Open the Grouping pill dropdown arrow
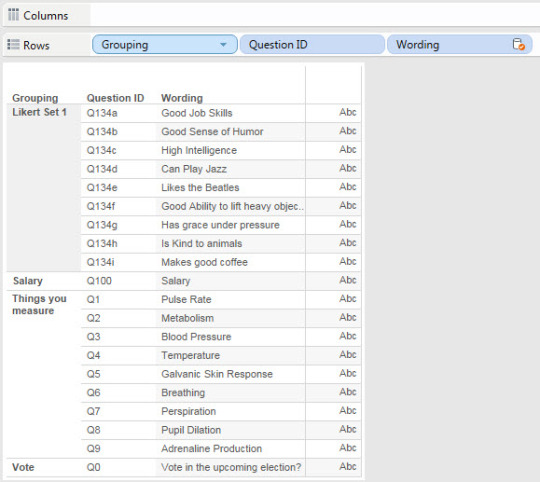Screen dimensions: 540x482 click(223, 45)
